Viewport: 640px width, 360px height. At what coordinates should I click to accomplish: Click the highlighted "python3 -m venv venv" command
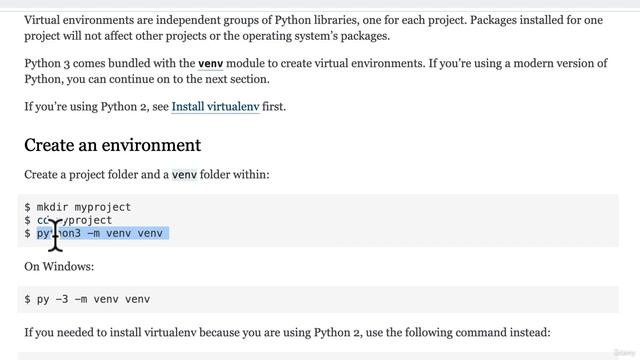(x=100, y=233)
